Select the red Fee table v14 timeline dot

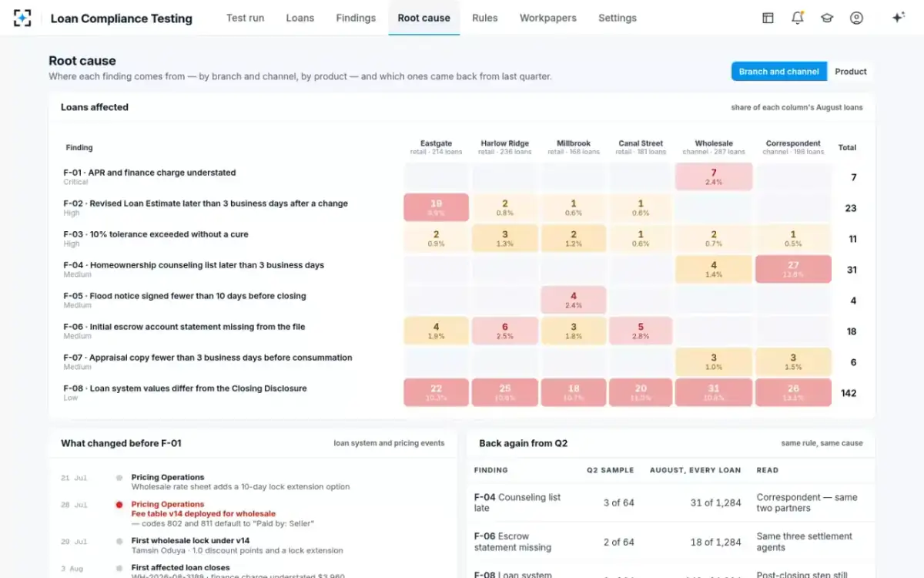pos(119,505)
